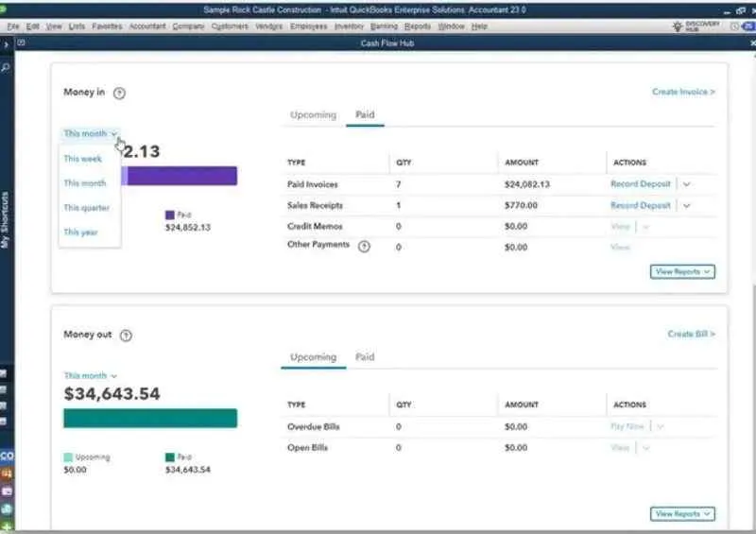Open the Reports menu
Image resolution: width=756 pixels, height=534 pixels.
(418, 26)
